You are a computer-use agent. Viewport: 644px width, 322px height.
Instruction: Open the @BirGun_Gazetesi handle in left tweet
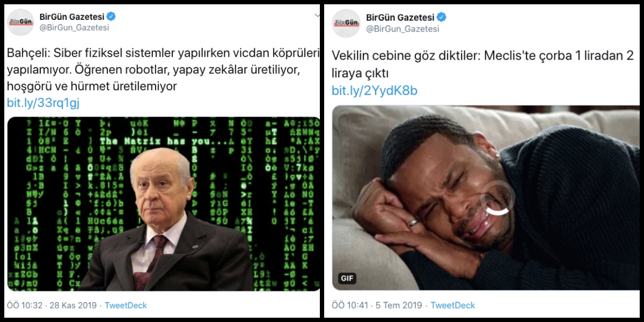click(x=74, y=28)
